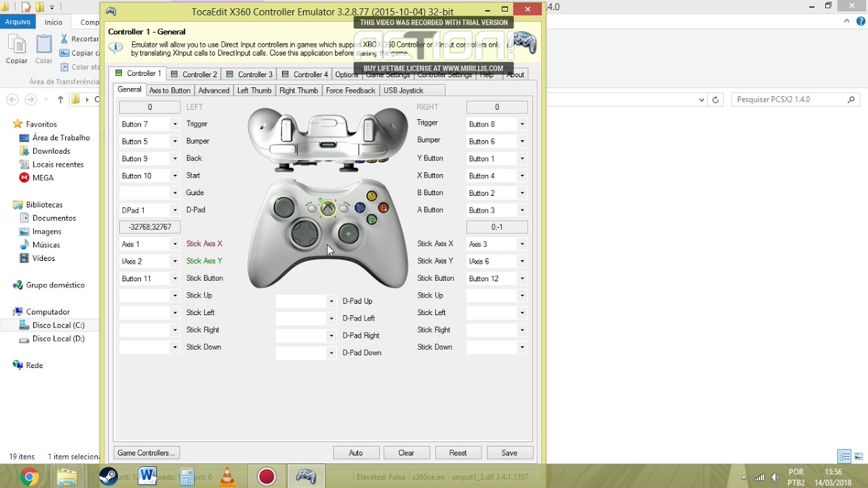Click Explorer back navigation arrow
Viewport: 868px width, 488px height.
pos(12,100)
